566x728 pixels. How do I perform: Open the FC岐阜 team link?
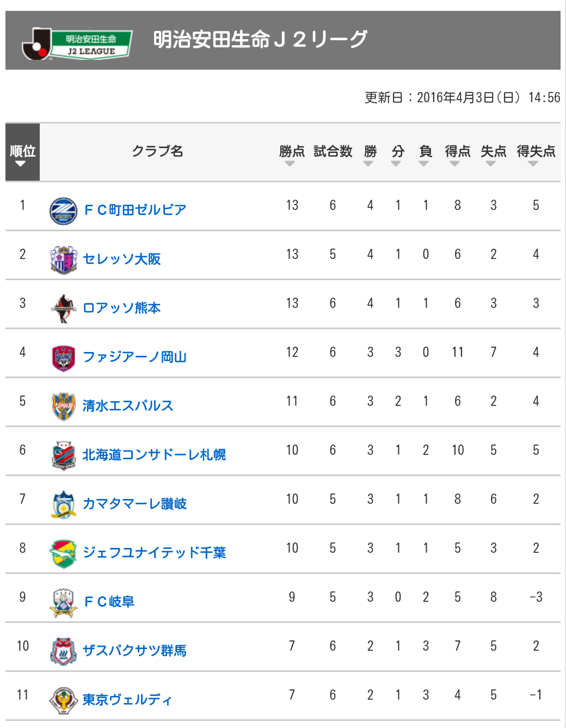(109, 602)
